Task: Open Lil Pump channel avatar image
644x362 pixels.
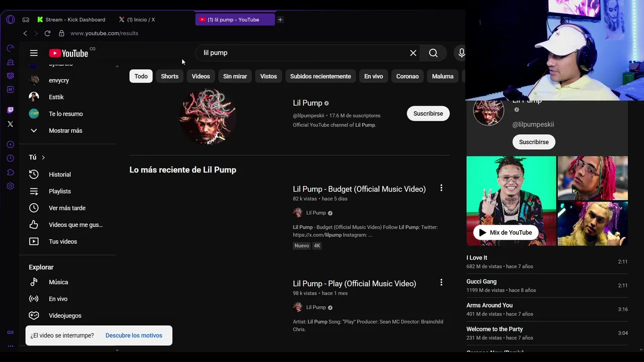Action: 208,117
